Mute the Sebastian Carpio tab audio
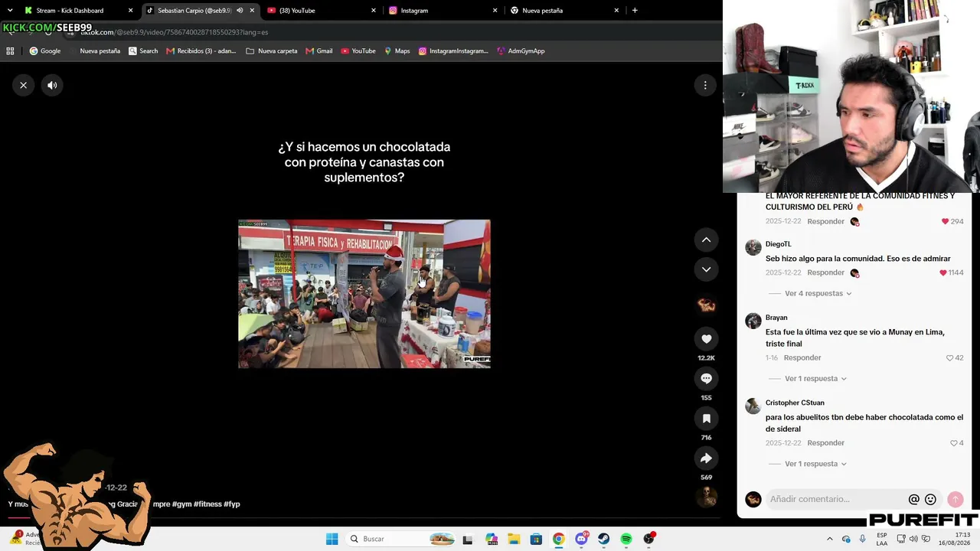Screen dimensions: 980x551 240,11
